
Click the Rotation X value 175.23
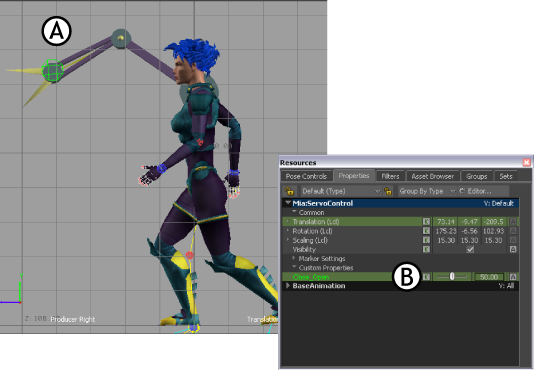pos(445,231)
